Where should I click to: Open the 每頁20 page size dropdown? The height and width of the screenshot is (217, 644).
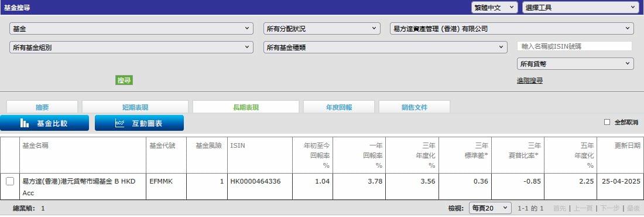tap(491, 208)
